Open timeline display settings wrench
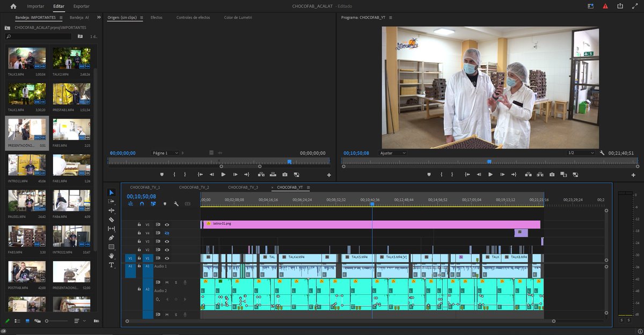 176,204
